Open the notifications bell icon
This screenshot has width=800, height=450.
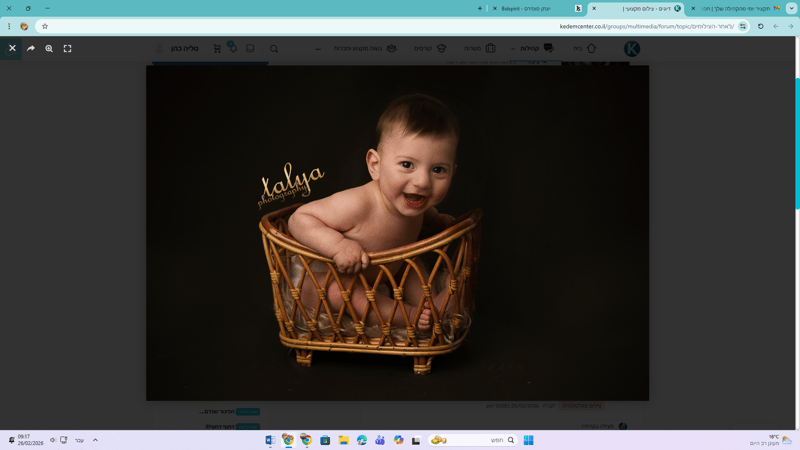click(x=233, y=48)
